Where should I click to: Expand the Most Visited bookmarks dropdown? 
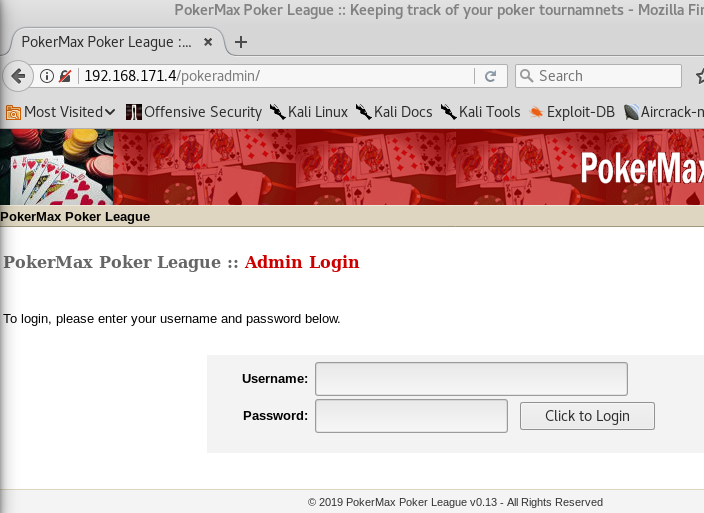61,112
